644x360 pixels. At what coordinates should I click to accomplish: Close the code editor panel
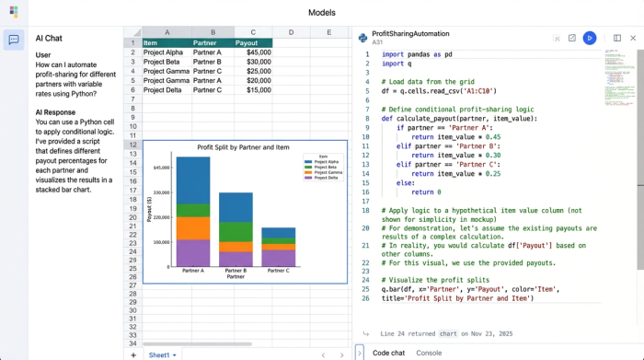pyautogui.click(x=633, y=39)
